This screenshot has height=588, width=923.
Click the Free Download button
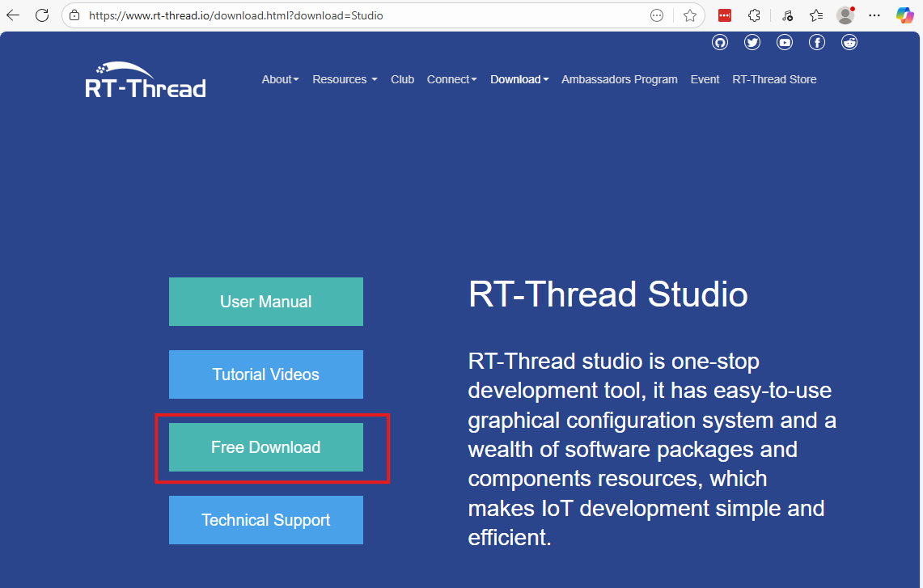coord(265,446)
